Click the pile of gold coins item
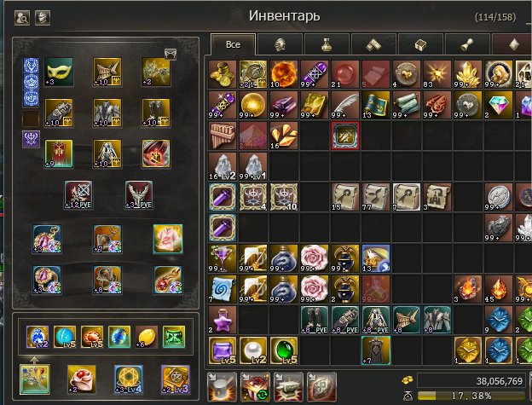Viewport: 532px width, 405px height. point(223,74)
